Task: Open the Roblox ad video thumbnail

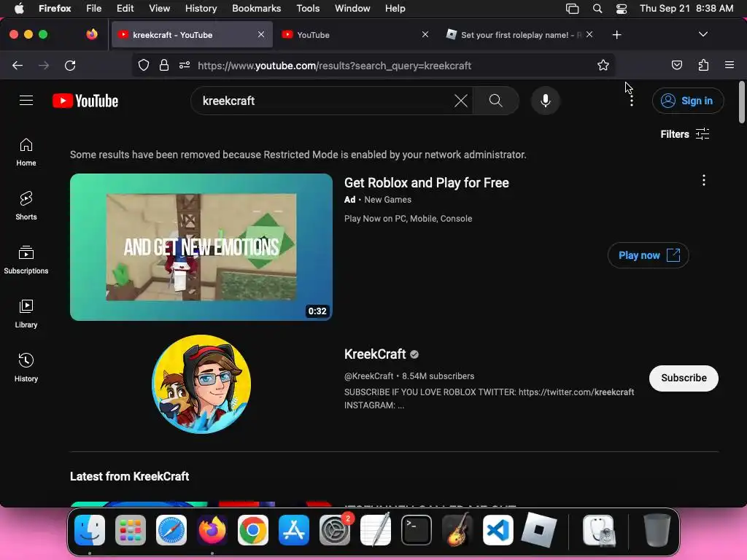Action: [x=201, y=246]
